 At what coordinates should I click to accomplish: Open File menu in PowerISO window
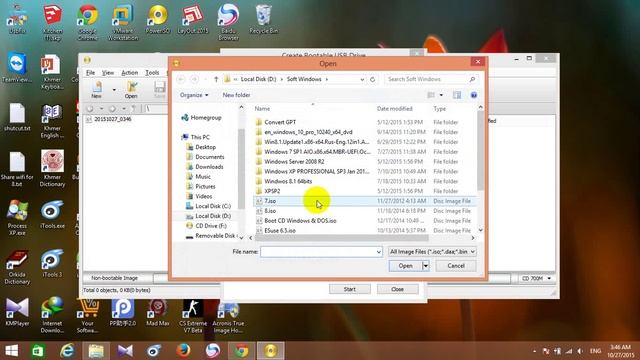tap(90, 73)
